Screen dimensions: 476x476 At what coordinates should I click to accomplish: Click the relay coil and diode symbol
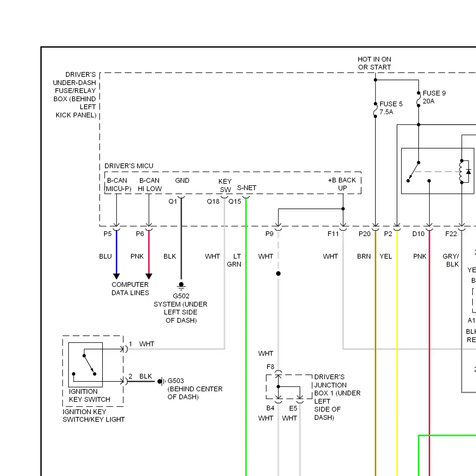click(465, 172)
